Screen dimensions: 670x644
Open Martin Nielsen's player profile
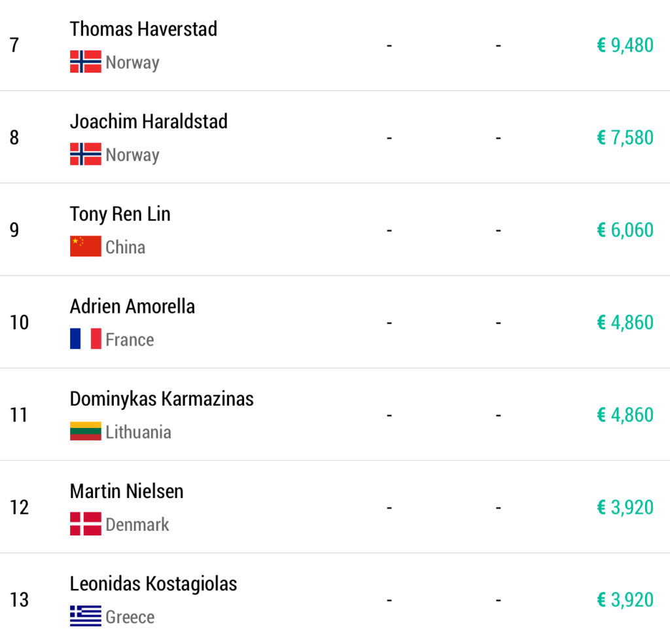126,491
